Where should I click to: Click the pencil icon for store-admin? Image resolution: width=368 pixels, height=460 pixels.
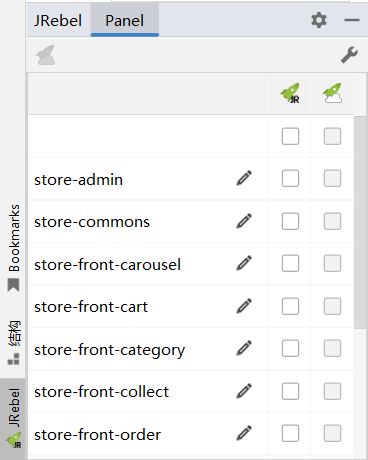point(244,178)
